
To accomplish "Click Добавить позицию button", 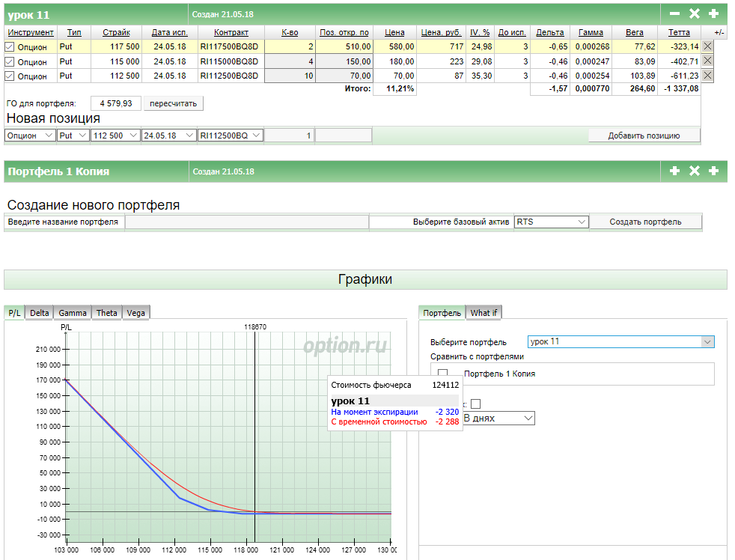I will pos(643,136).
